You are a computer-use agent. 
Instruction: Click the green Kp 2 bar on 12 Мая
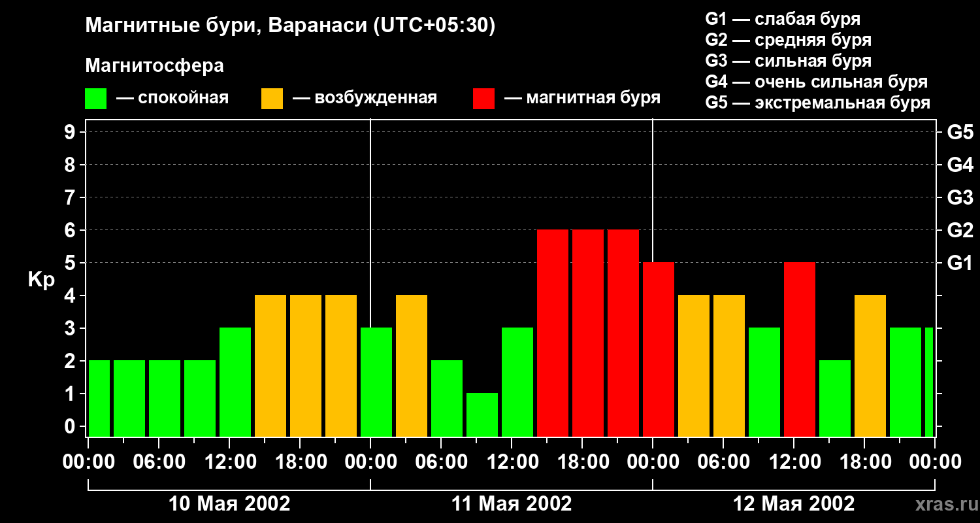pyautogui.click(x=835, y=398)
